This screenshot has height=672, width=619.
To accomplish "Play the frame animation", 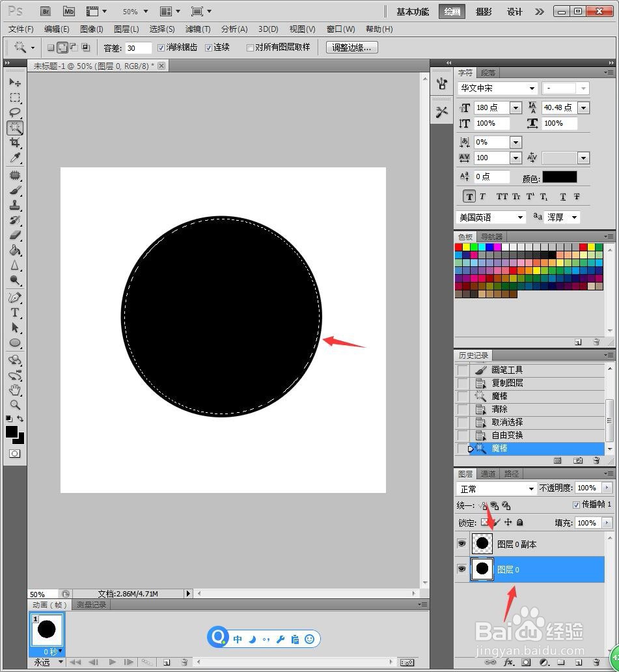I will (112, 662).
